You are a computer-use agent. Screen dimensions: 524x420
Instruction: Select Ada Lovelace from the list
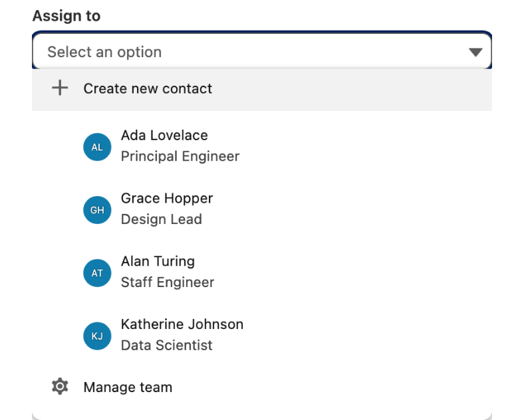261,146
